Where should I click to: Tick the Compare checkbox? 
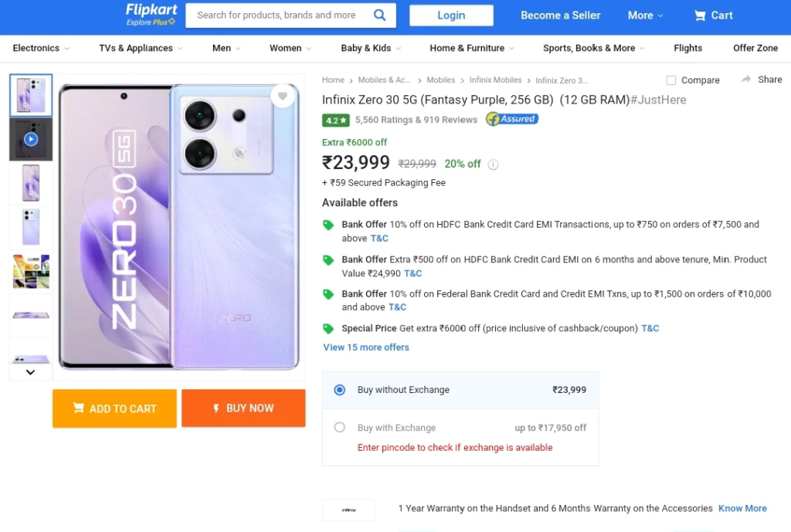(671, 80)
